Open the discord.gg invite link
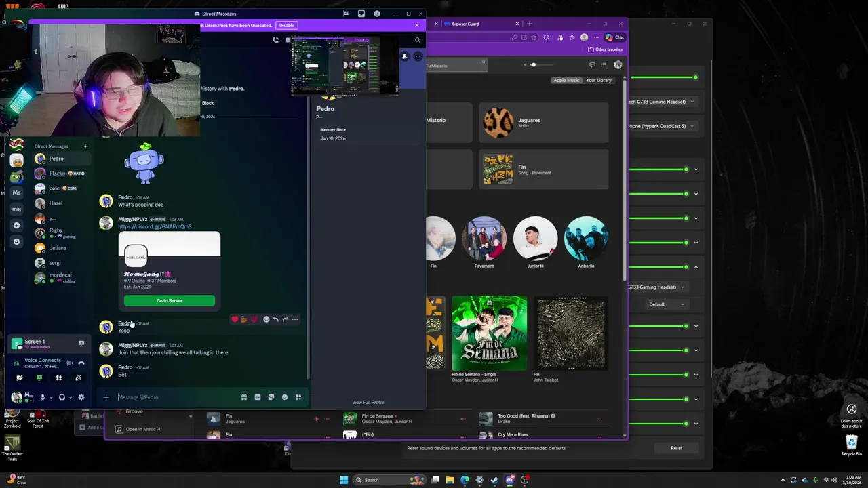The image size is (868, 488). coord(155,226)
